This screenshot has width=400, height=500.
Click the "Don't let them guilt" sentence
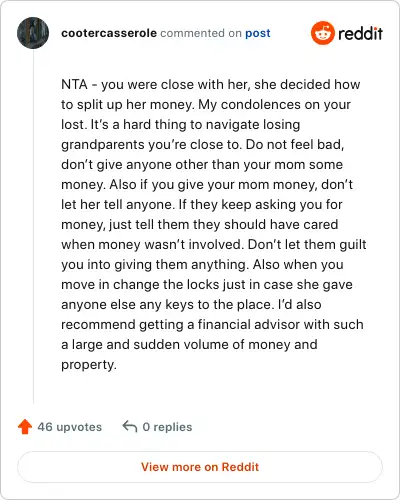pos(307,245)
